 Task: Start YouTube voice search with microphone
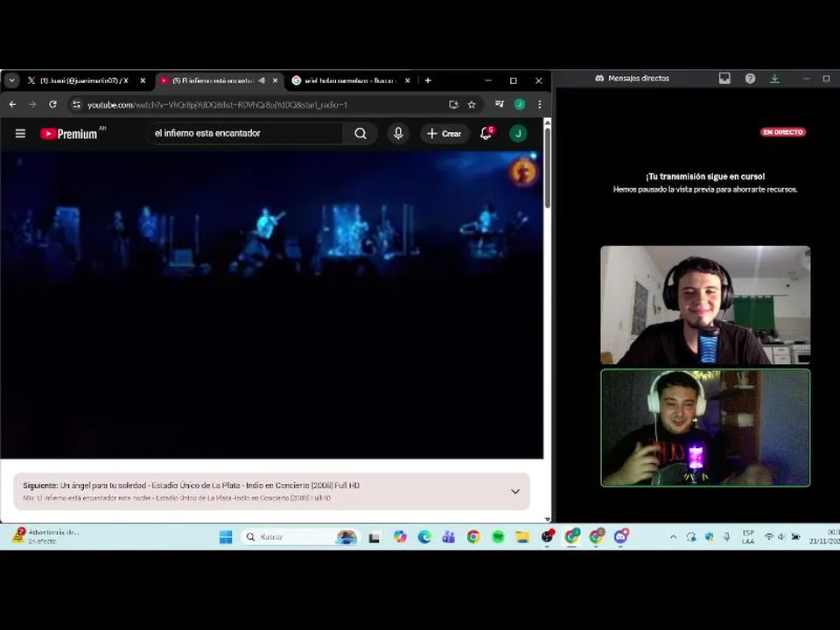(398, 133)
